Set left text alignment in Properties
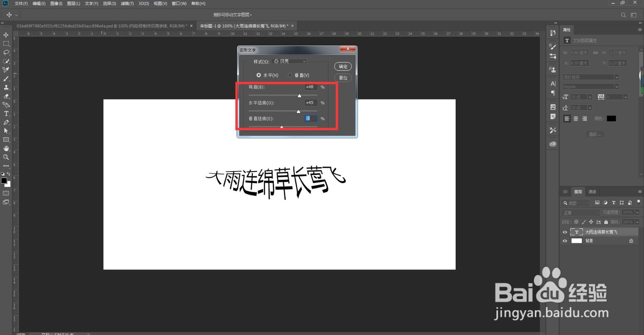 tap(567, 118)
